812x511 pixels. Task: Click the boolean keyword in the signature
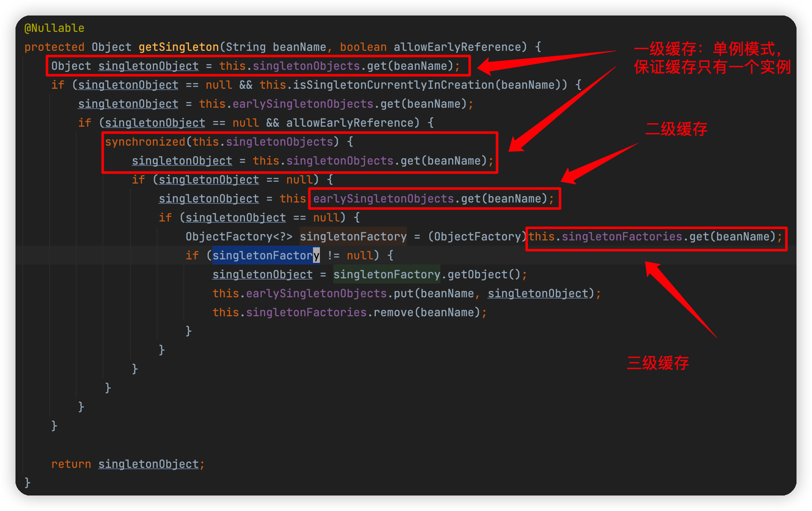coord(363,47)
